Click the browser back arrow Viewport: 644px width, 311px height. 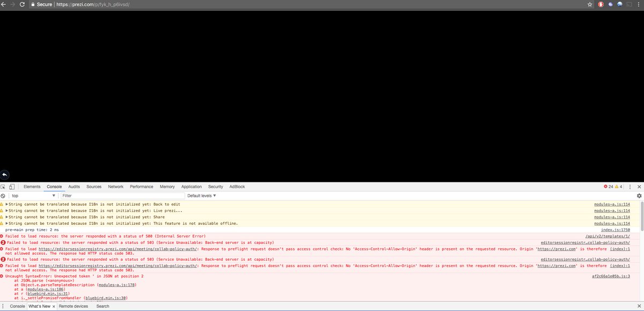[x=4, y=4]
